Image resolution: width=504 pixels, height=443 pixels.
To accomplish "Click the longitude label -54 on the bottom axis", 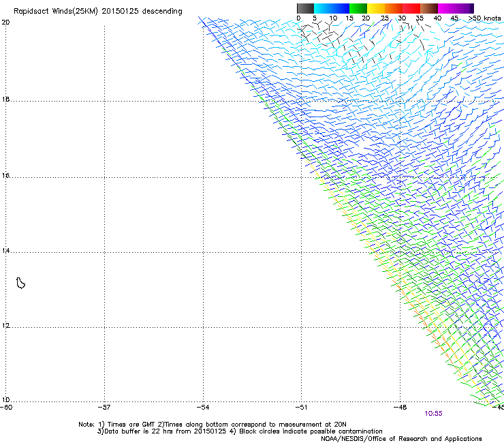I will [203, 408].
